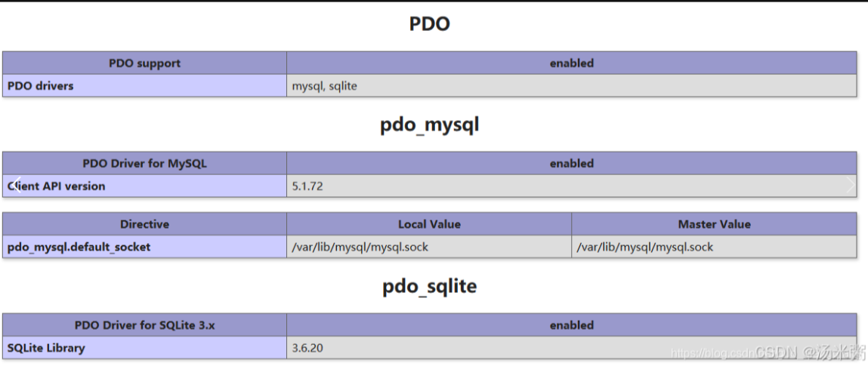Click the Local Value column header
Image resolution: width=868 pixels, height=366 pixels.
click(429, 224)
